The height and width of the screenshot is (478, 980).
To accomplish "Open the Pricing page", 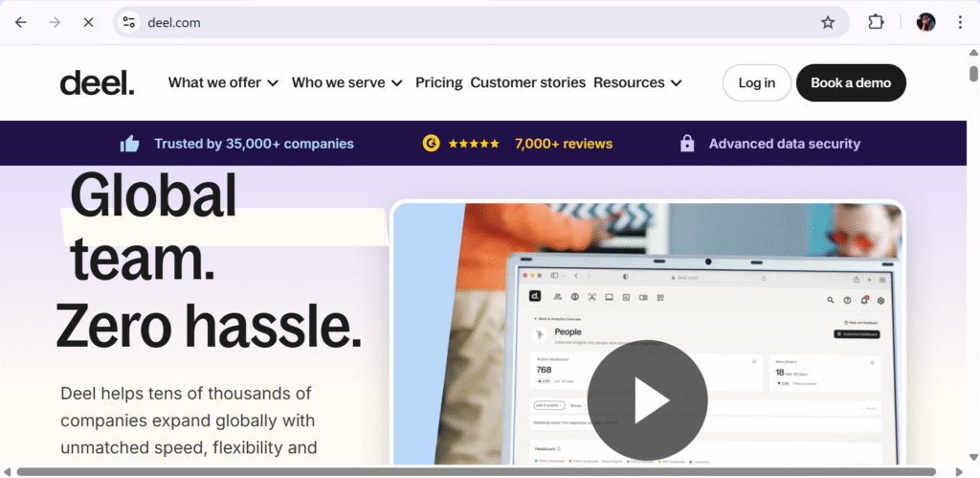I will click(x=438, y=82).
